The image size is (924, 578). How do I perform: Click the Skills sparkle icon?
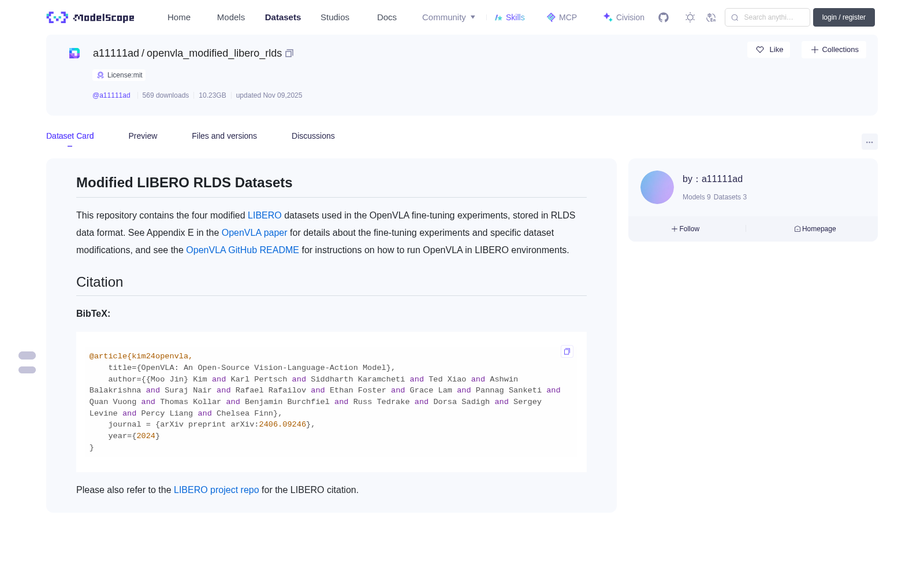click(x=498, y=17)
